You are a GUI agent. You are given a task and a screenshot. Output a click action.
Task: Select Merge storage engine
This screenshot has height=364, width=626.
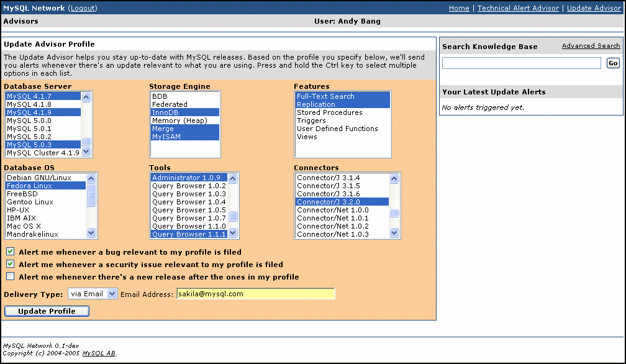[185, 129]
